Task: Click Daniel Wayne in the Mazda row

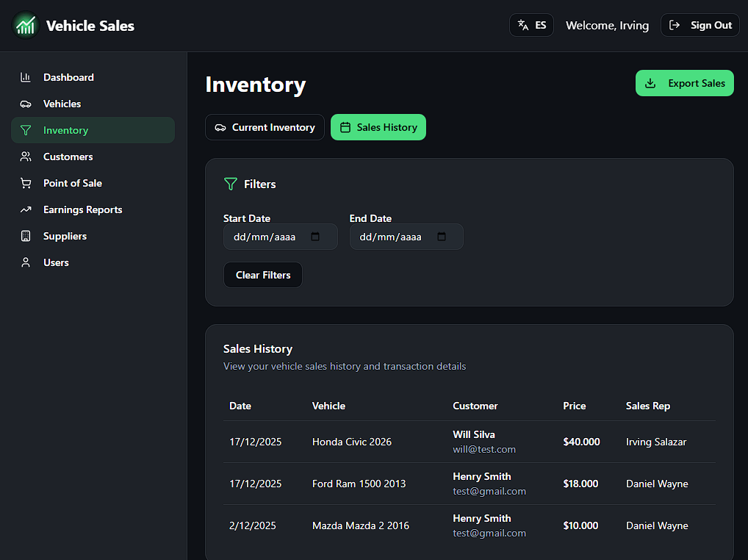Action: pyautogui.click(x=657, y=525)
